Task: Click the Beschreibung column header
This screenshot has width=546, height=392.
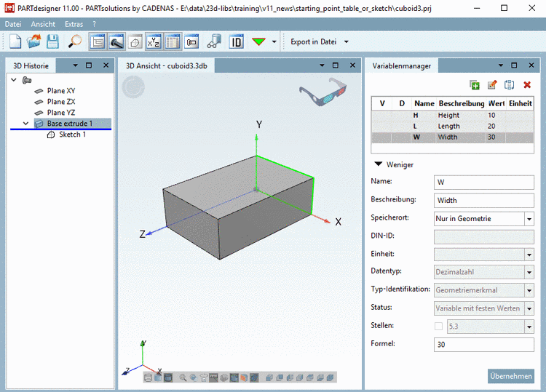Action: click(462, 104)
